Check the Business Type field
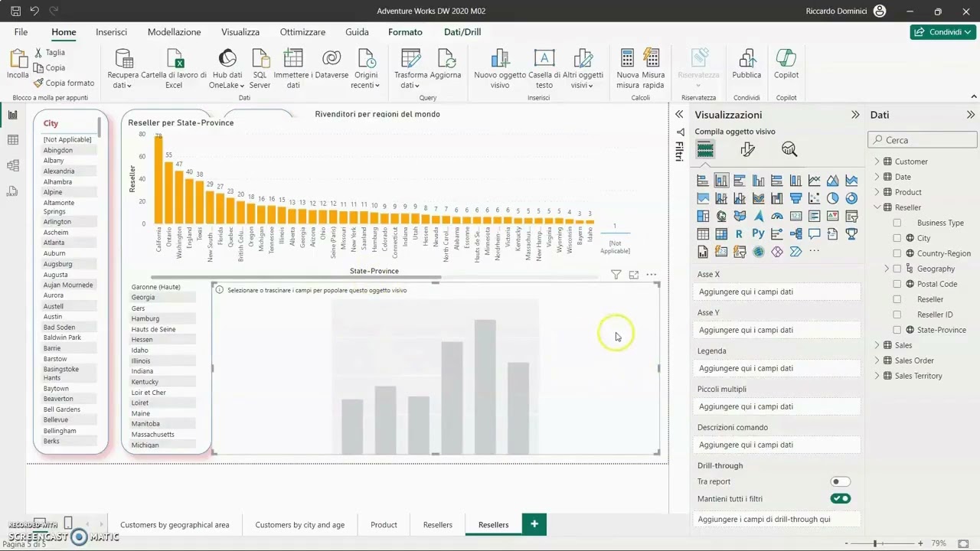This screenshot has height=551, width=980. [x=897, y=223]
